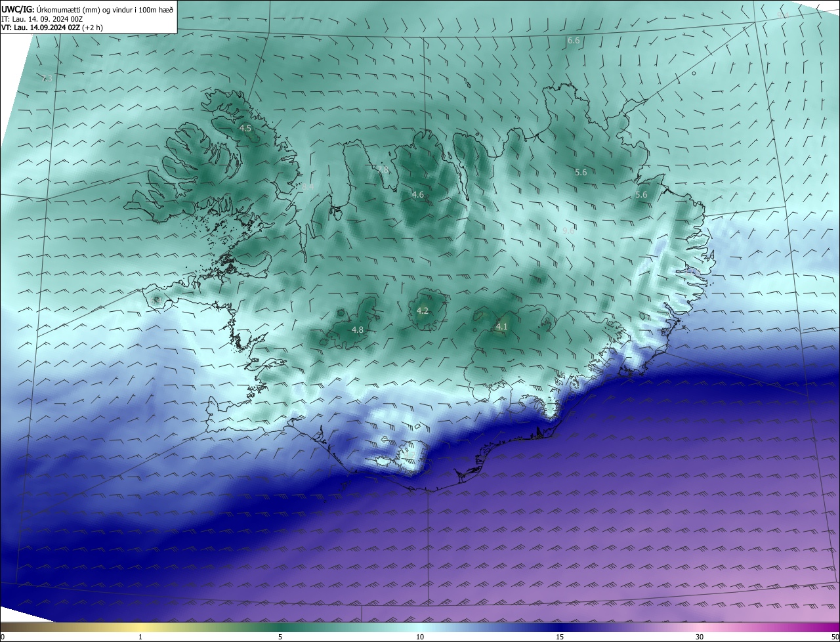Click the 4.6 value label
This screenshot has height=642, width=840.
point(417,195)
